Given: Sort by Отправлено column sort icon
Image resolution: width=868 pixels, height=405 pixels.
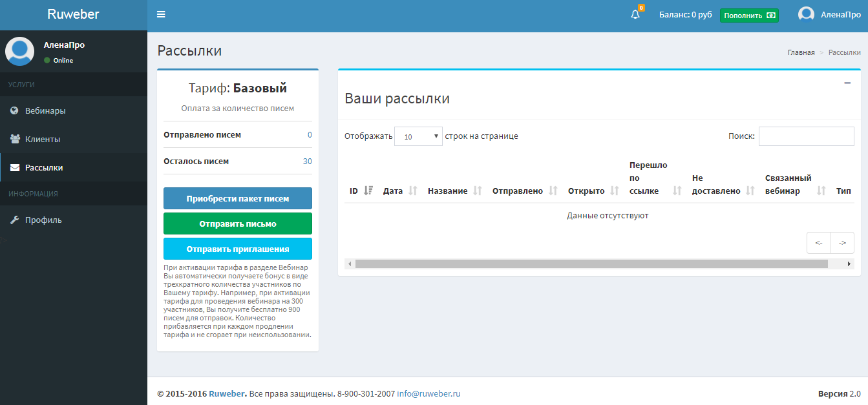Looking at the screenshot, I should pyautogui.click(x=553, y=191).
